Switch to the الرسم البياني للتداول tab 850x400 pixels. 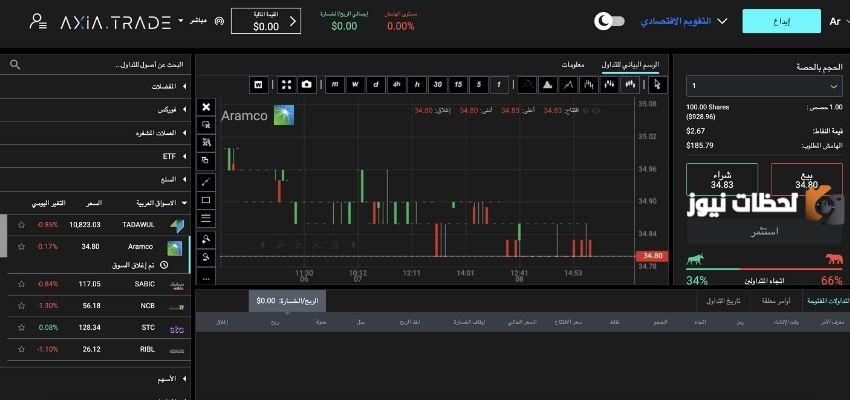[630, 65]
